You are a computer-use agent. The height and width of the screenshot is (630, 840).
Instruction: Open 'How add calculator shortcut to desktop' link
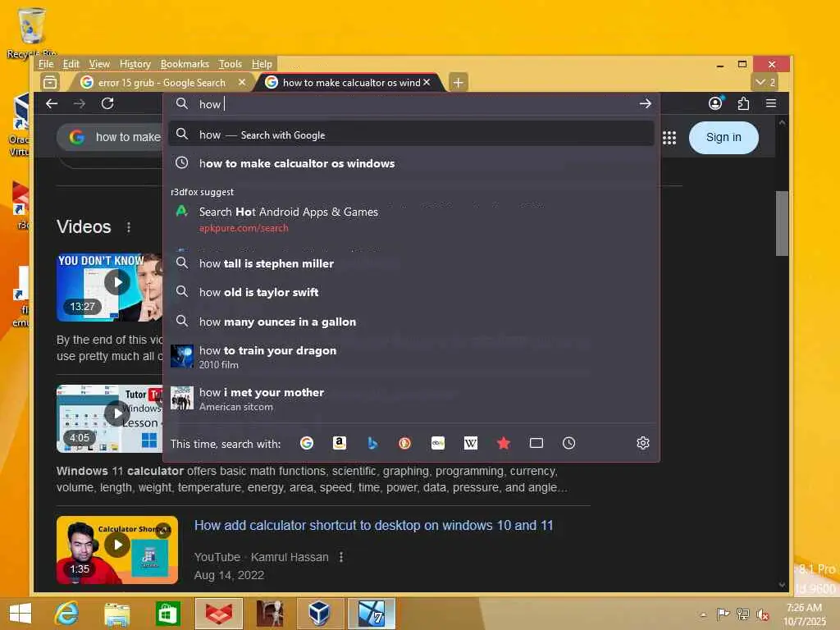click(x=373, y=526)
